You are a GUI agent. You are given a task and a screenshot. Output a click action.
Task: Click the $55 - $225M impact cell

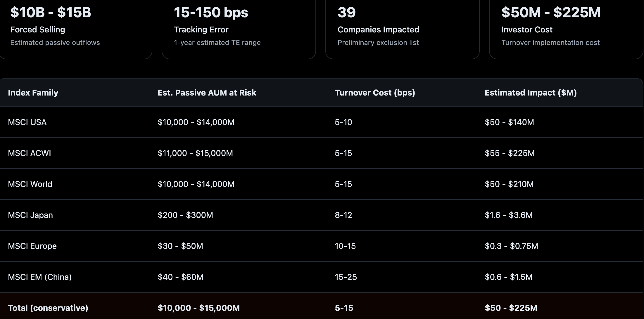tap(510, 153)
